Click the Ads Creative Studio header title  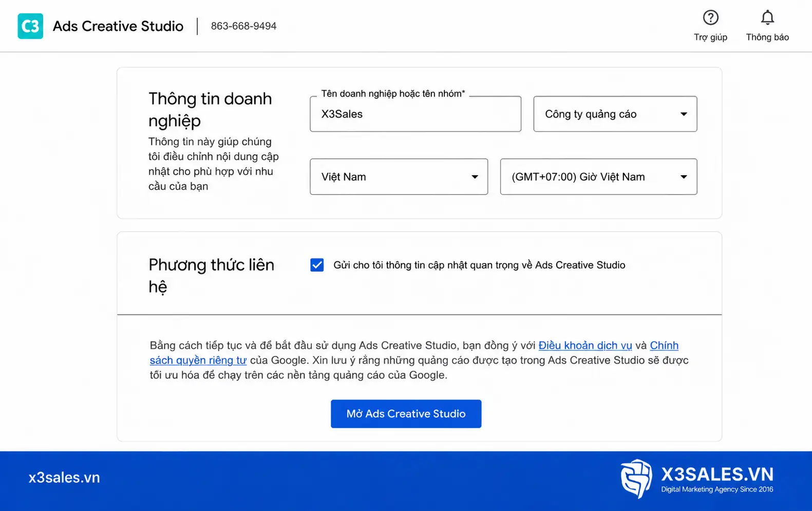pyautogui.click(x=118, y=26)
